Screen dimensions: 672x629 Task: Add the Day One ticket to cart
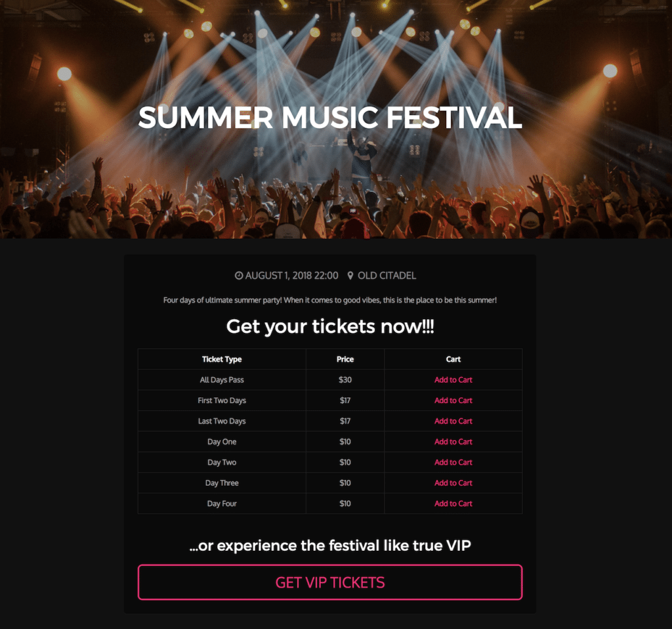(x=453, y=441)
